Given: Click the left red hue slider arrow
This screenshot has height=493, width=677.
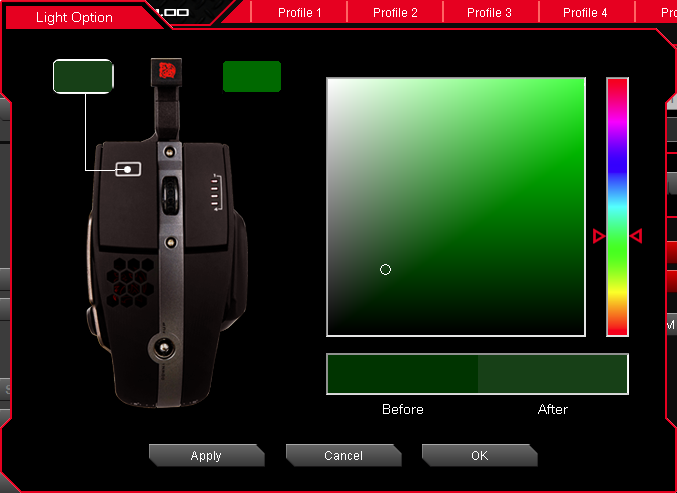Looking at the screenshot, I should [599, 236].
